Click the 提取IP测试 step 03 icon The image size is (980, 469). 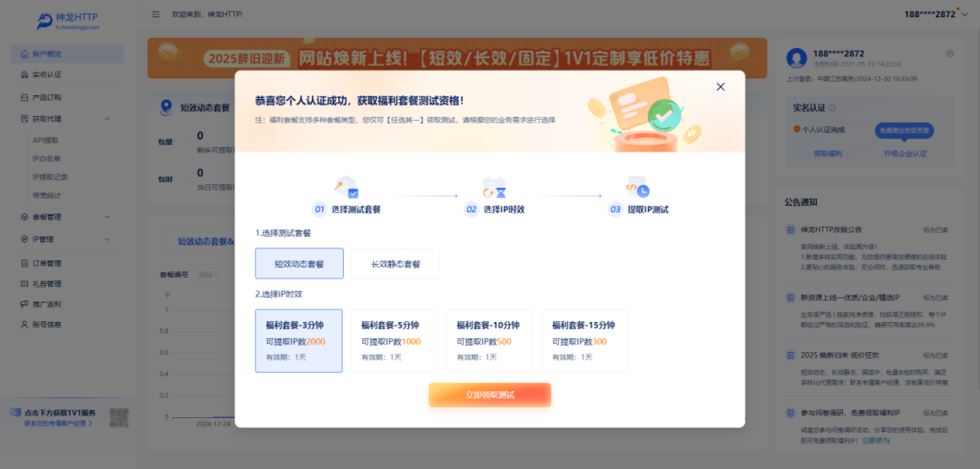(x=639, y=187)
